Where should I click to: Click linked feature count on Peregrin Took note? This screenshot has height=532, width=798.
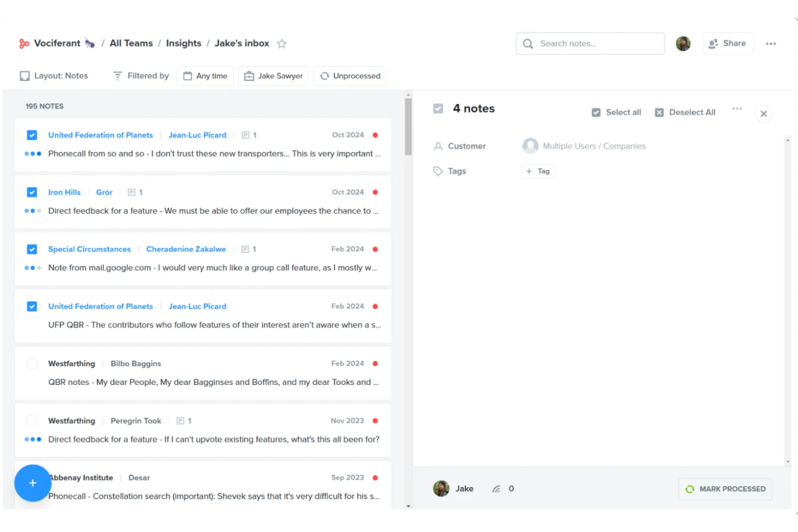click(x=184, y=421)
